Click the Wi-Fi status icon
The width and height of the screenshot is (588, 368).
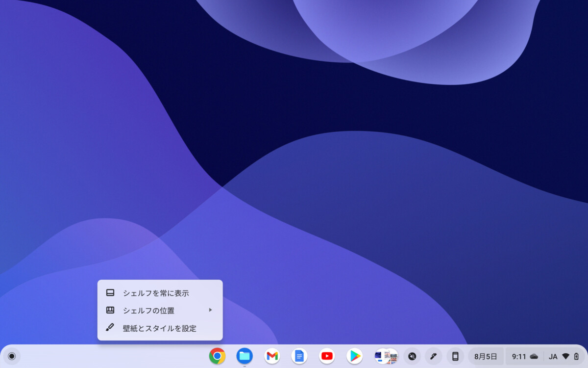click(565, 356)
